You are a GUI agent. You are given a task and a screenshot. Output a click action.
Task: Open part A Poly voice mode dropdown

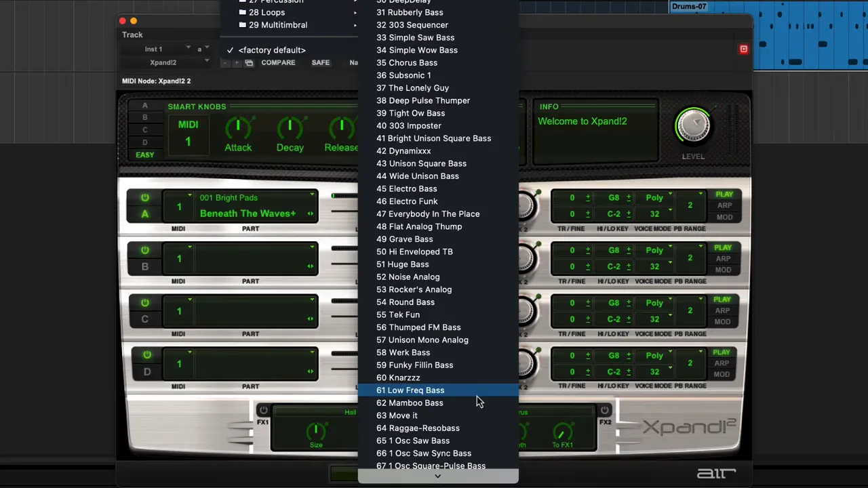coord(656,198)
